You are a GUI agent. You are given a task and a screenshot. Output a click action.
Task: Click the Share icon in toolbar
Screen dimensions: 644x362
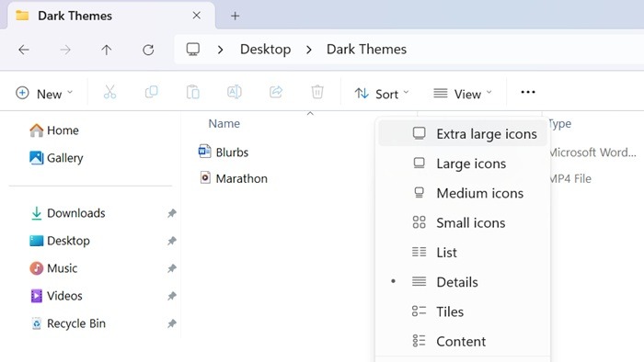[x=276, y=92]
